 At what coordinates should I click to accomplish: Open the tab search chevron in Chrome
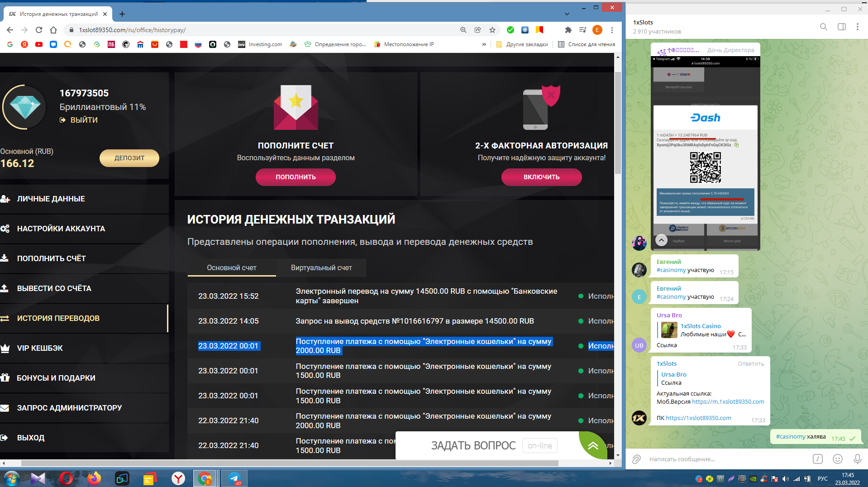point(567,14)
